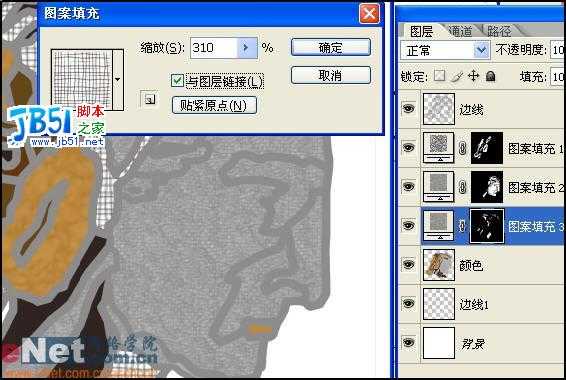The image size is (566, 380).
Task: Select 图案填充 3 layer mask thumbnail
Action: pyautogui.click(x=487, y=226)
